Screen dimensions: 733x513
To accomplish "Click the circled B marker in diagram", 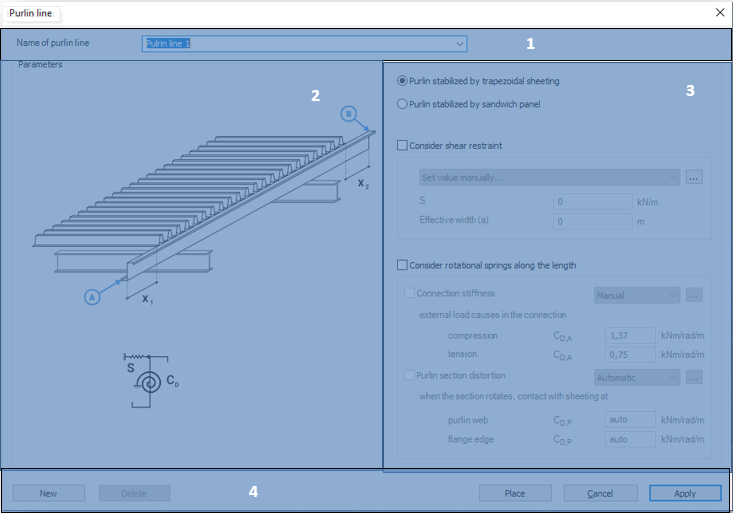I will point(348,114).
